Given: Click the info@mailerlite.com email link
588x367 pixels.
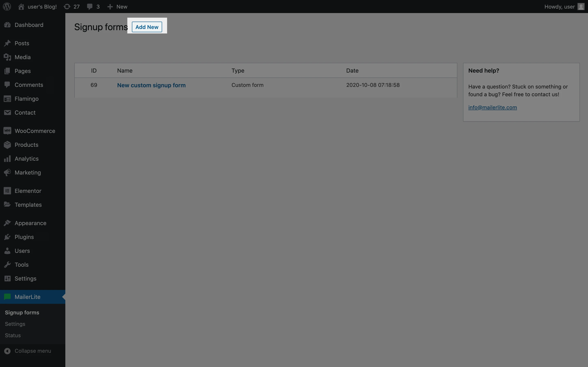Looking at the screenshot, I should tap(492, 107).
